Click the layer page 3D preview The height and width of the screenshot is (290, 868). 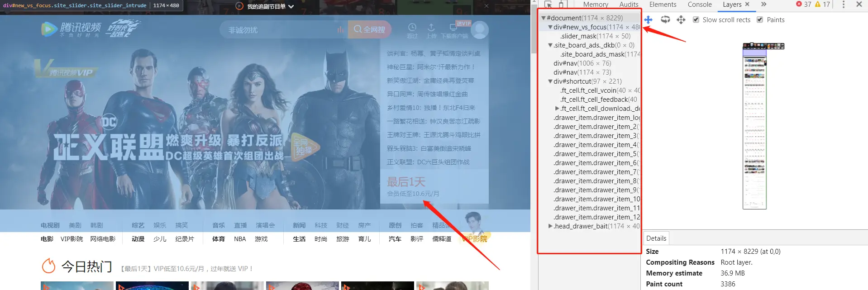pos(754,126)
